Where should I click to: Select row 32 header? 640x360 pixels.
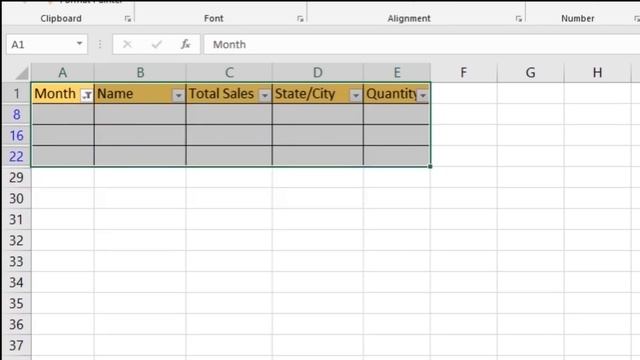[x=16, y=240]
